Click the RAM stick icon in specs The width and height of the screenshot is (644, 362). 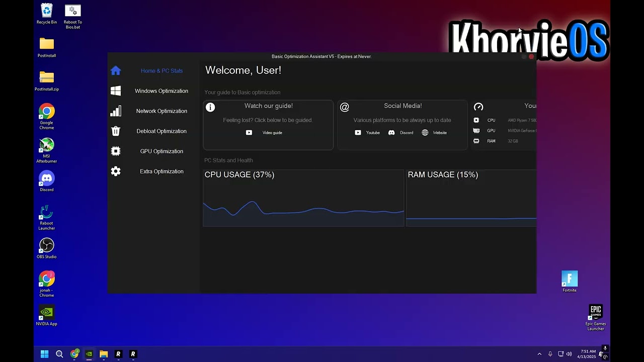point(476,141)
